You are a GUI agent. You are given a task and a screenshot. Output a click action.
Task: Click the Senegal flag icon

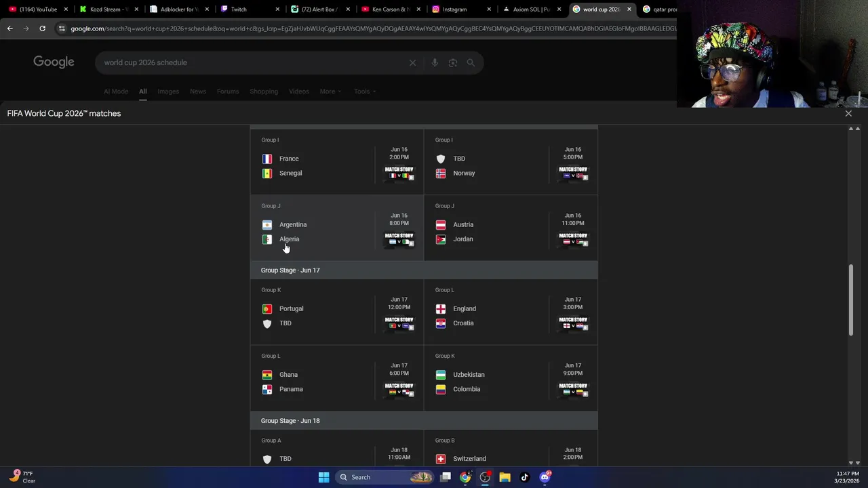pos(267,174)
